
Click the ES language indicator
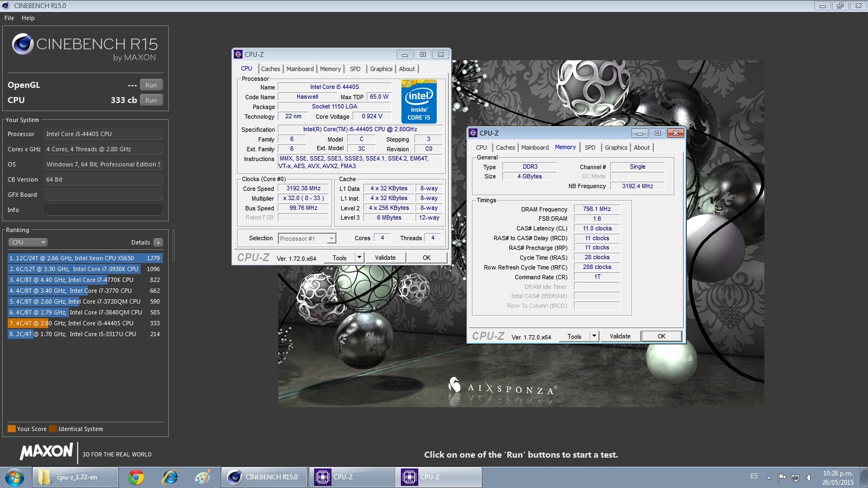click(754, 476)
